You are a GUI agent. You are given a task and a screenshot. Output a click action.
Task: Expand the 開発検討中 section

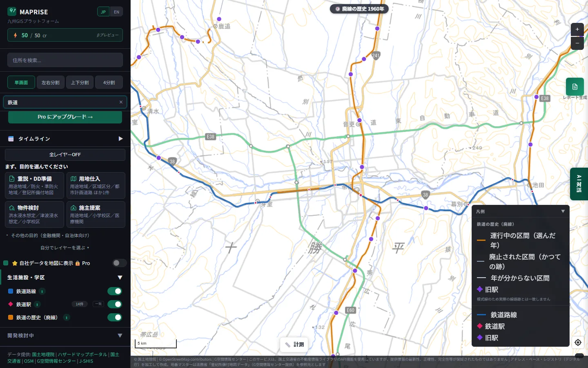point(120,336)
